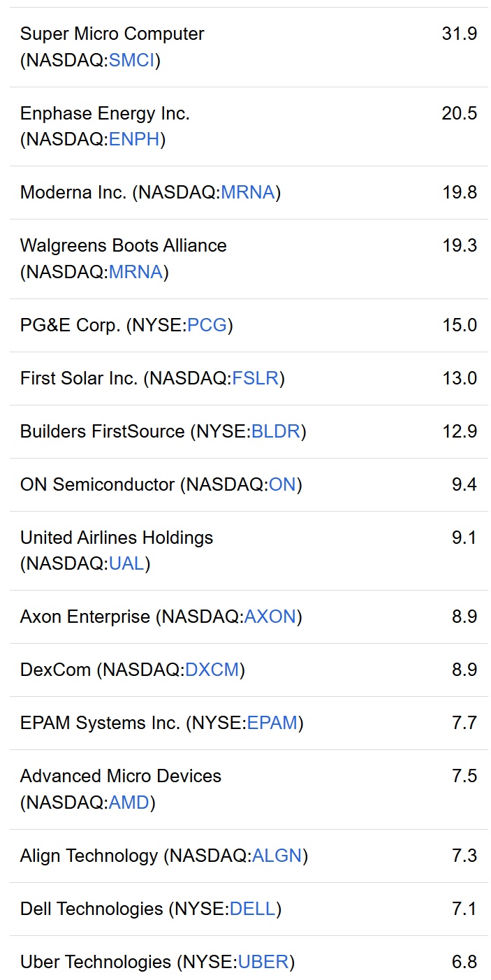Open the ON ticker symbol link
The image size is (491, 980).
pos(282,485)
